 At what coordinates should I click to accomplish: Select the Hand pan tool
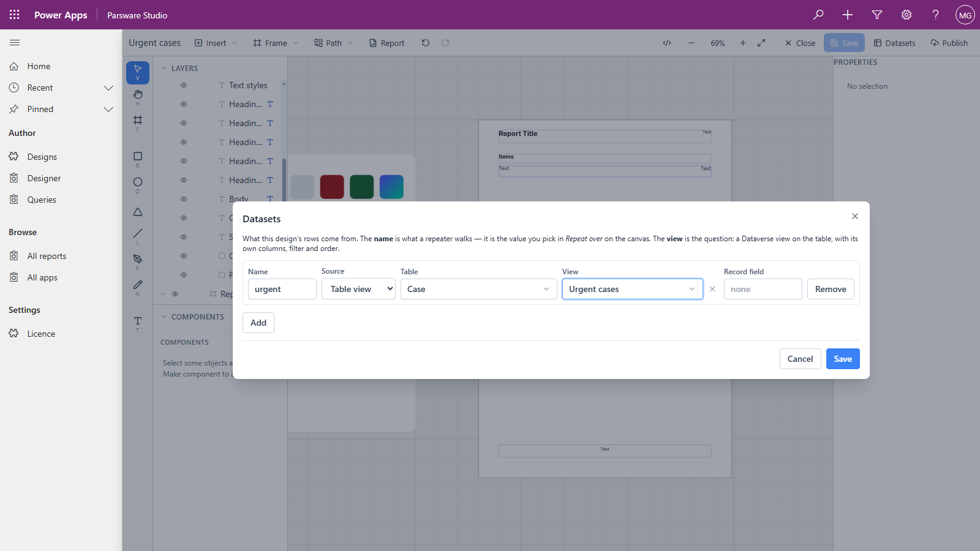138,96
